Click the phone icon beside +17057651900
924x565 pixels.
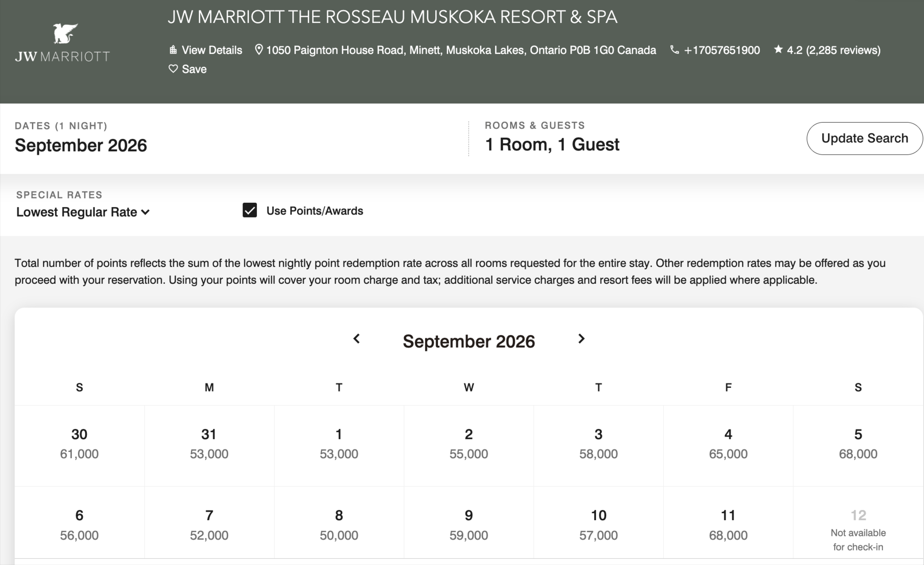tap(674, 50)
